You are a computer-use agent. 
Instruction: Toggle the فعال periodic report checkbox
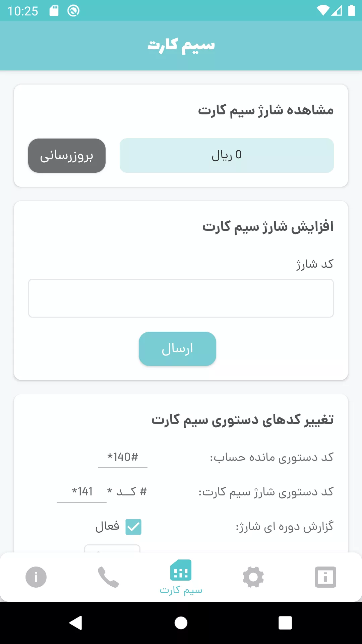[133, 527]
